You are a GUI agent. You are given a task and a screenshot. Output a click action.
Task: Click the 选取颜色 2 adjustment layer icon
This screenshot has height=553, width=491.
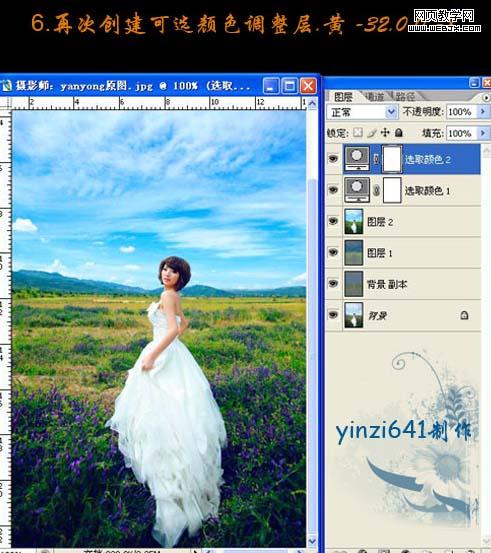coord(357,159)
